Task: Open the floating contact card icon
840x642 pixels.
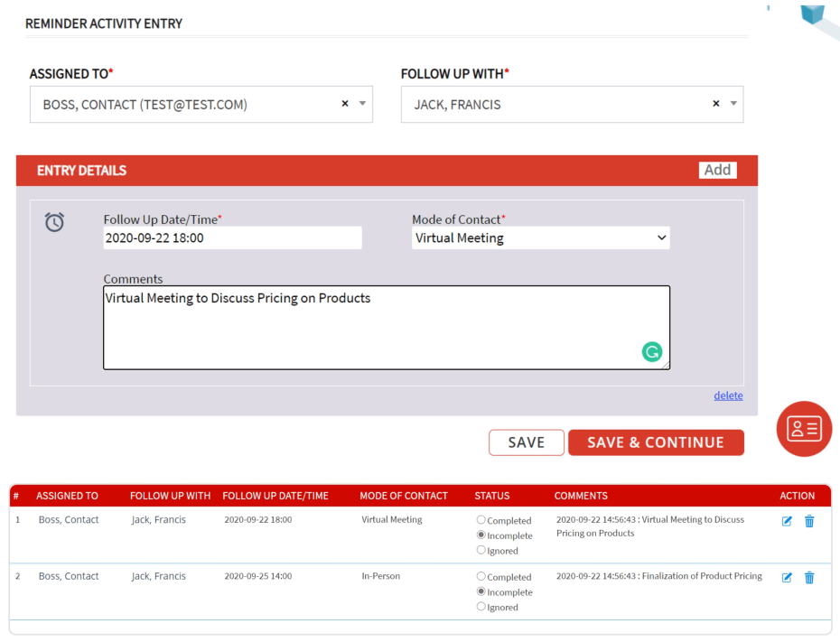Action: [x=803, y=429]
